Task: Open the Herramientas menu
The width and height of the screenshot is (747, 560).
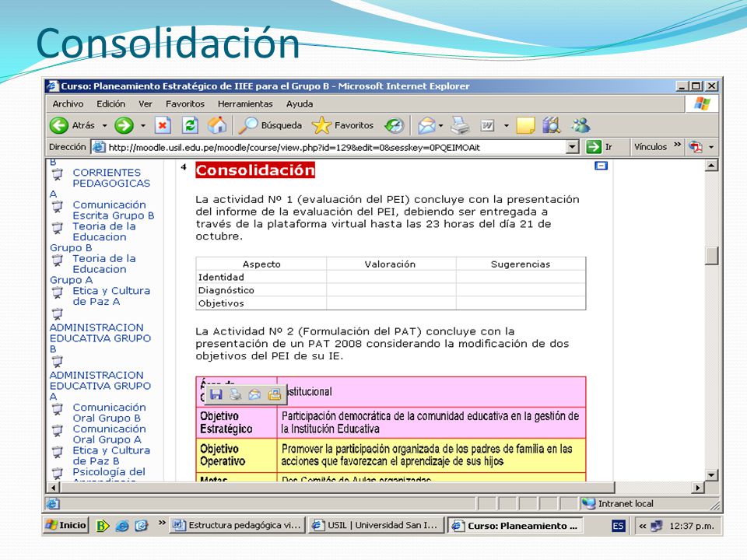Action: (245, 103)
